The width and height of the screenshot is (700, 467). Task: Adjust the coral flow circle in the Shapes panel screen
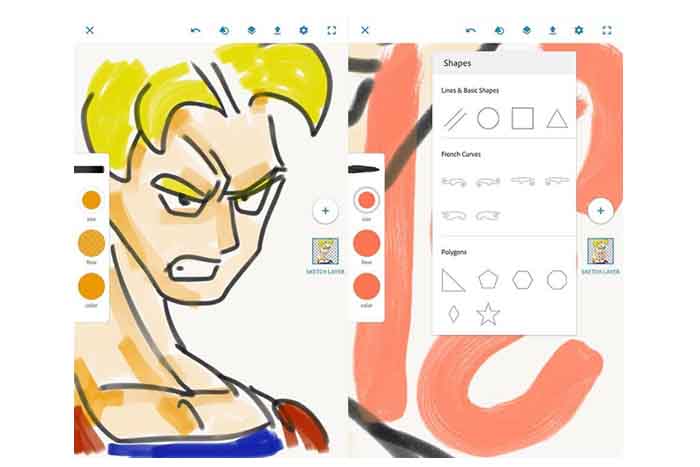pyautogui.click(x=367, y=243)
